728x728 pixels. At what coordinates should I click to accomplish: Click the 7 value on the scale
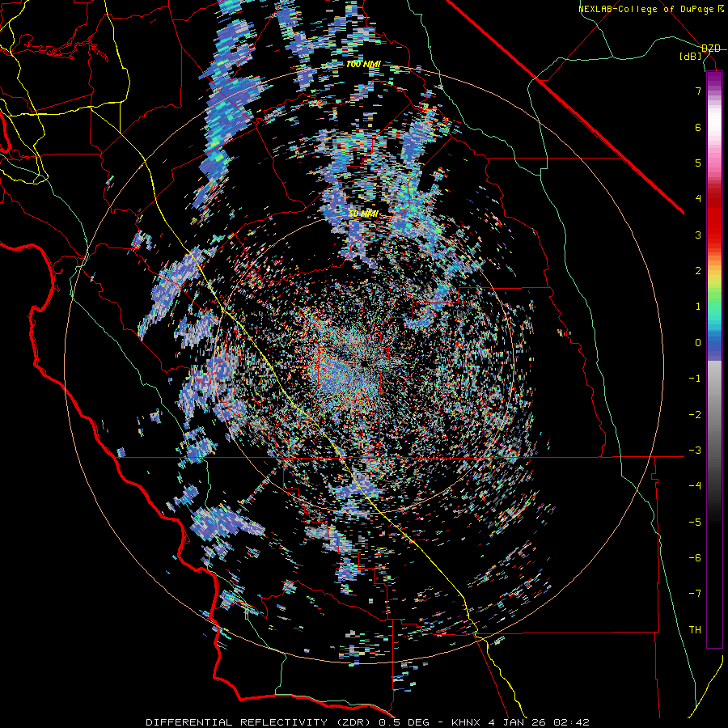(x=698, y=91)
